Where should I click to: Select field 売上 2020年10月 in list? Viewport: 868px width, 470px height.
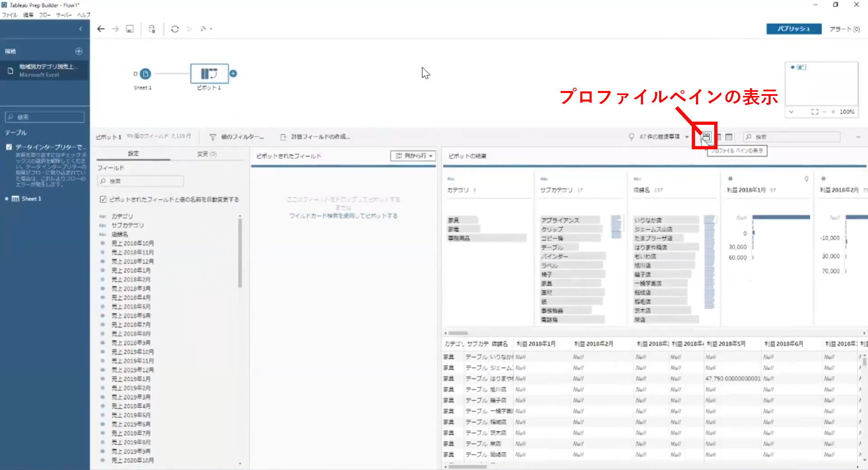click(x=133, y=460)
